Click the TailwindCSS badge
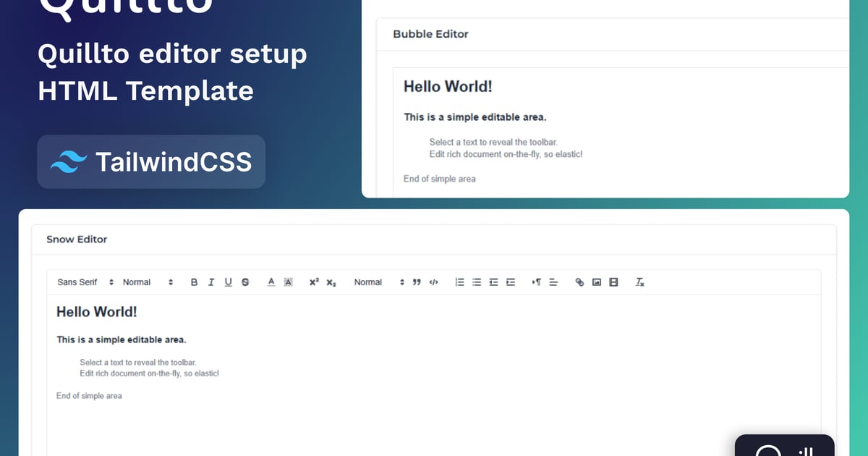Viewport: 868px width, 456px height. coord(151,161)
